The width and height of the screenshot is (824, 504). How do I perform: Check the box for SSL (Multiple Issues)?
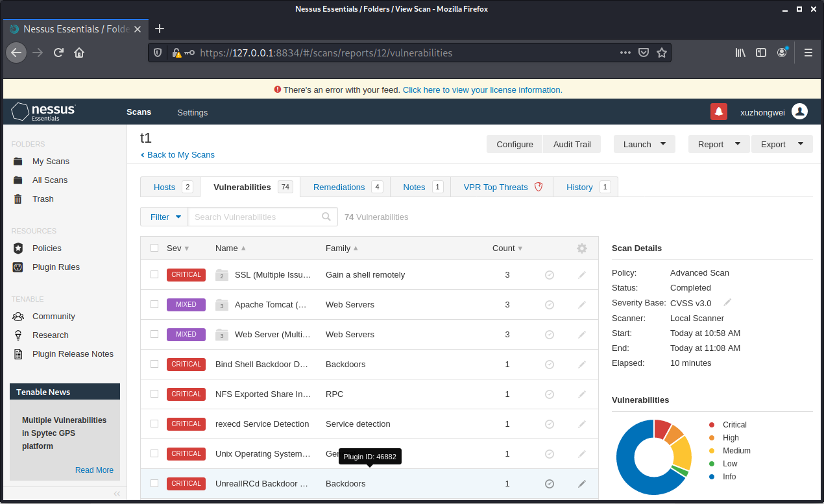[x=154, y=274]
